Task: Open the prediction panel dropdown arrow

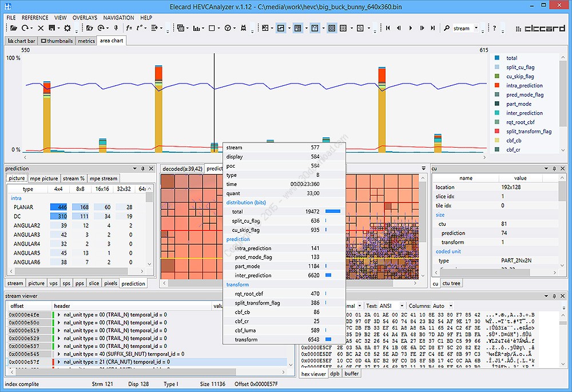Action: [134, 169]
